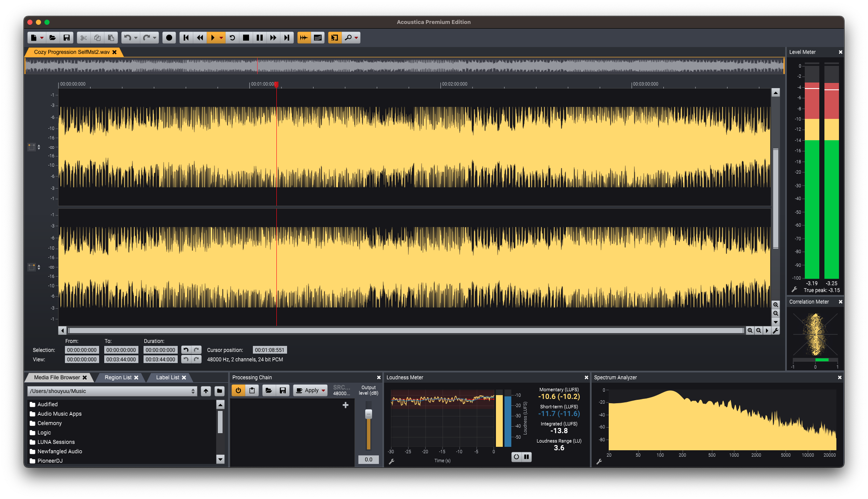
Task: Open the Newfangled Audio folder
Action: coord(59,451)
